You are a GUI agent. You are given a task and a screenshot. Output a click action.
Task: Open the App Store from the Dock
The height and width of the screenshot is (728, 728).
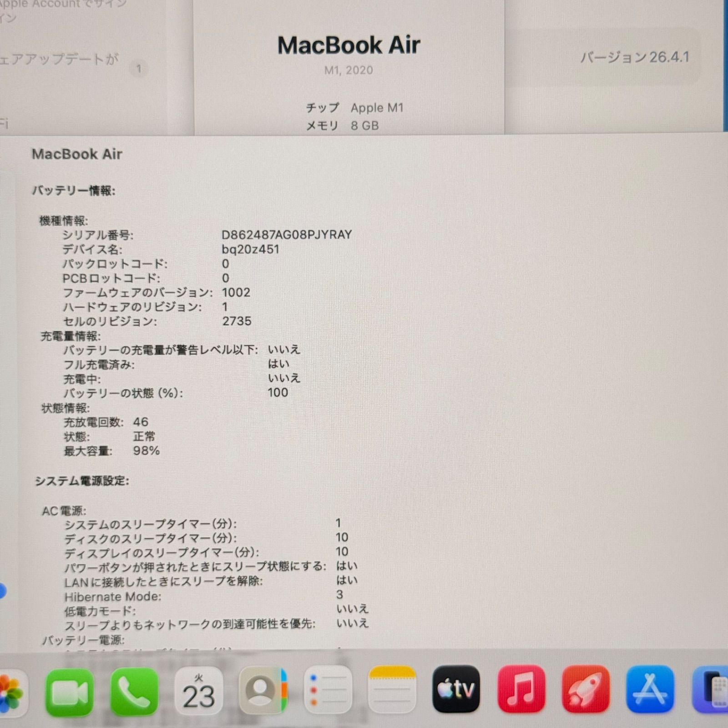(x=650, y=689)
